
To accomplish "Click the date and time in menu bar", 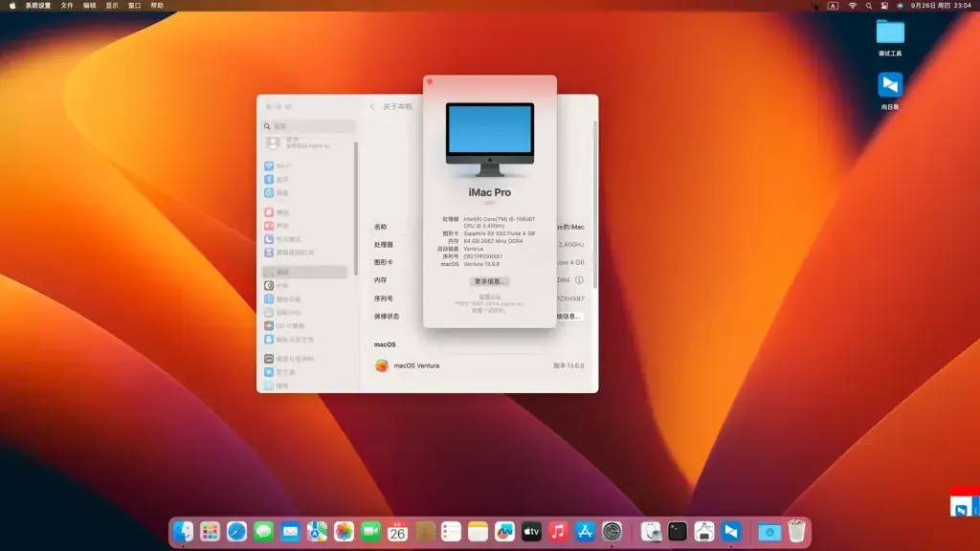I will [941, 6].
